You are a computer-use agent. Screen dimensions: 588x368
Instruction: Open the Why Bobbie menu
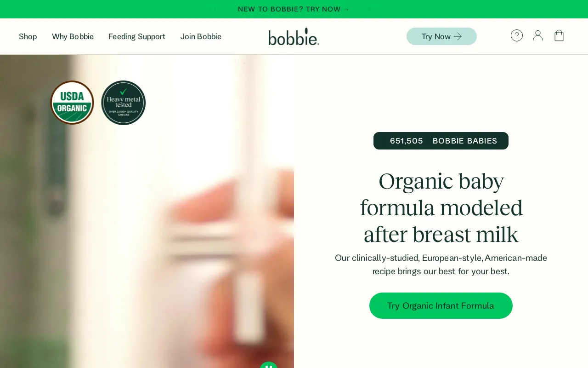tap(73, 36)
